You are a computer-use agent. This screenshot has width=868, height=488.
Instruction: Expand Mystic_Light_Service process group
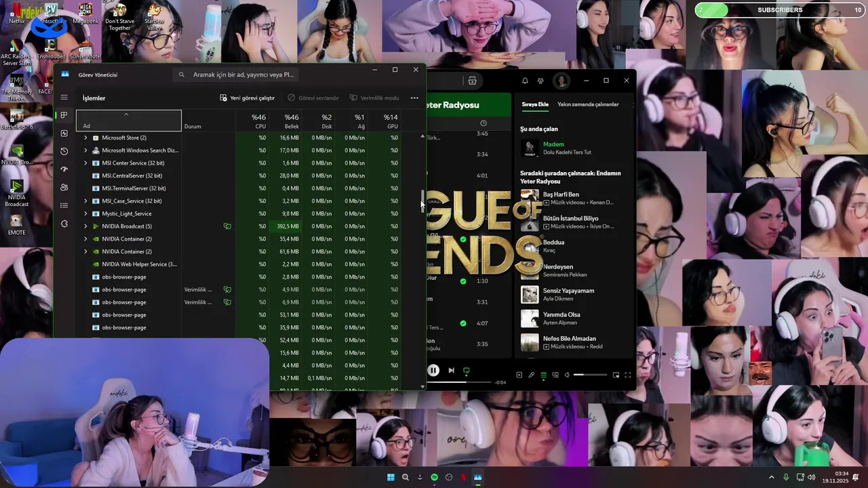85,213
